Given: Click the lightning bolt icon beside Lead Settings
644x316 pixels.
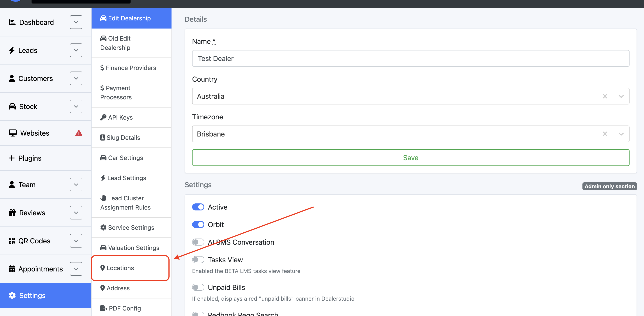Looking at the screenshot, I should coord(103,178).
